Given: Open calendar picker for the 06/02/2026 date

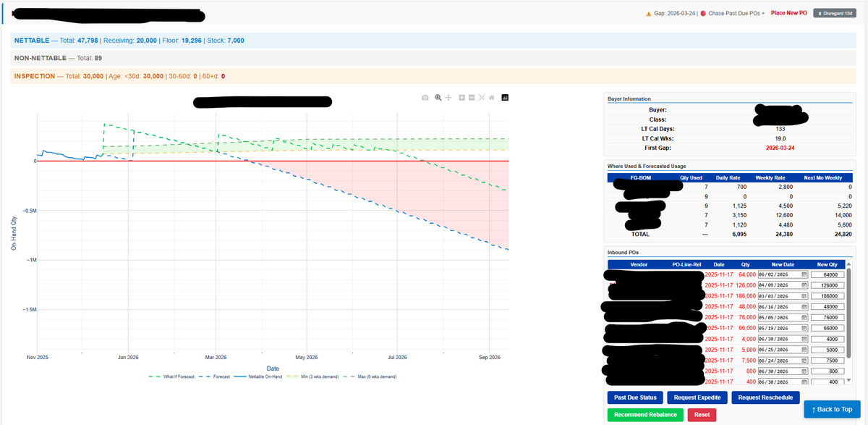Looking at the screenshot, I should click(x=804, y=275).
